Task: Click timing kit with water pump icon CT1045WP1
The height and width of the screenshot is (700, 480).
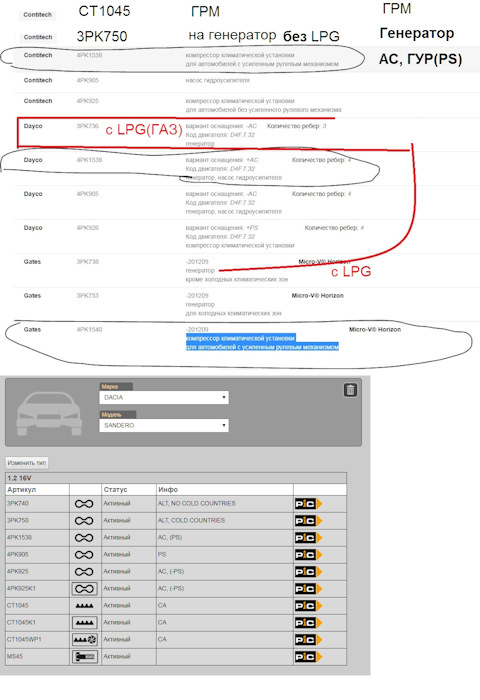Action: pyautogui.click(x=84, y=640)
